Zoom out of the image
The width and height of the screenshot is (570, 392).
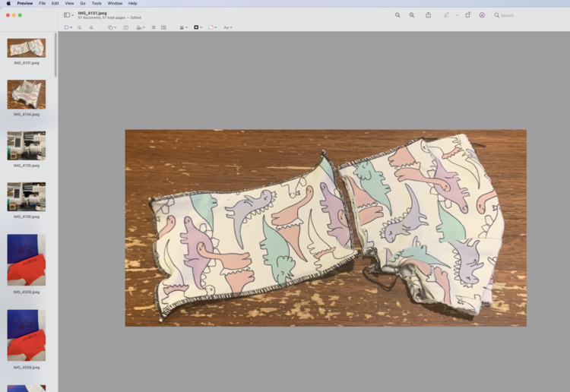(397, 15)
